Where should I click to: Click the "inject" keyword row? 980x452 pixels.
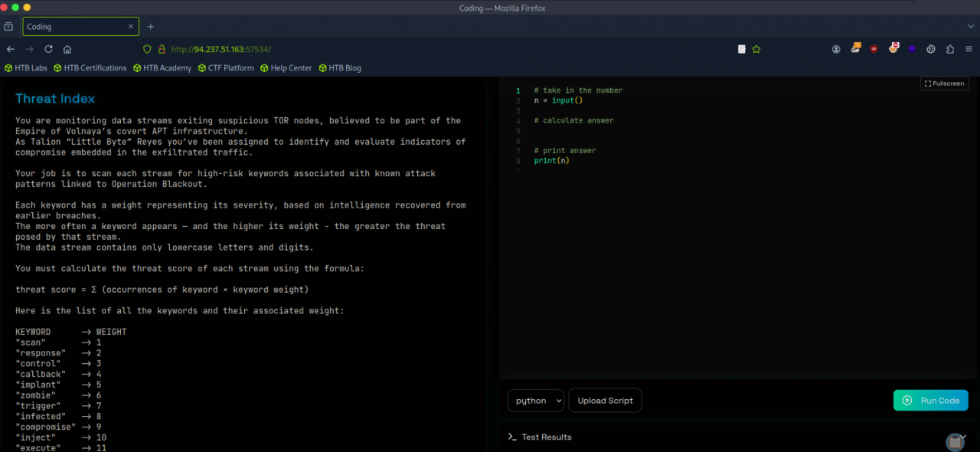pyautogui.click(x=60, y=437)
